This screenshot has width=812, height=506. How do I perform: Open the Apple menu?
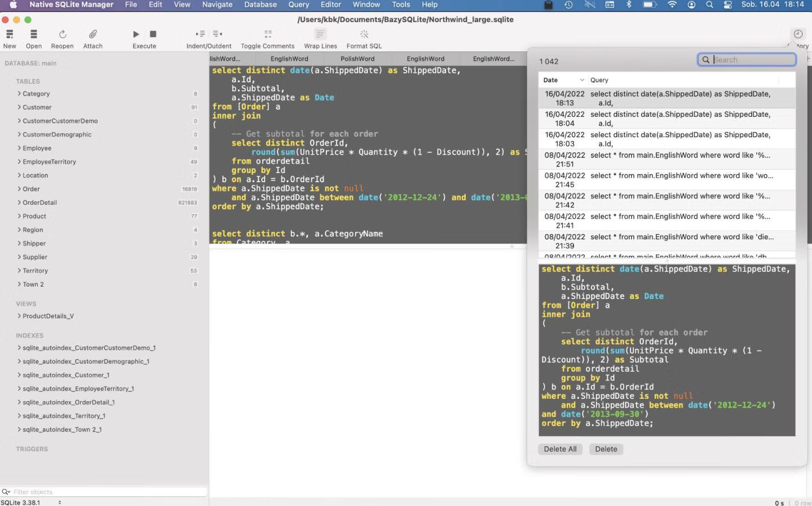pos(13,5)
